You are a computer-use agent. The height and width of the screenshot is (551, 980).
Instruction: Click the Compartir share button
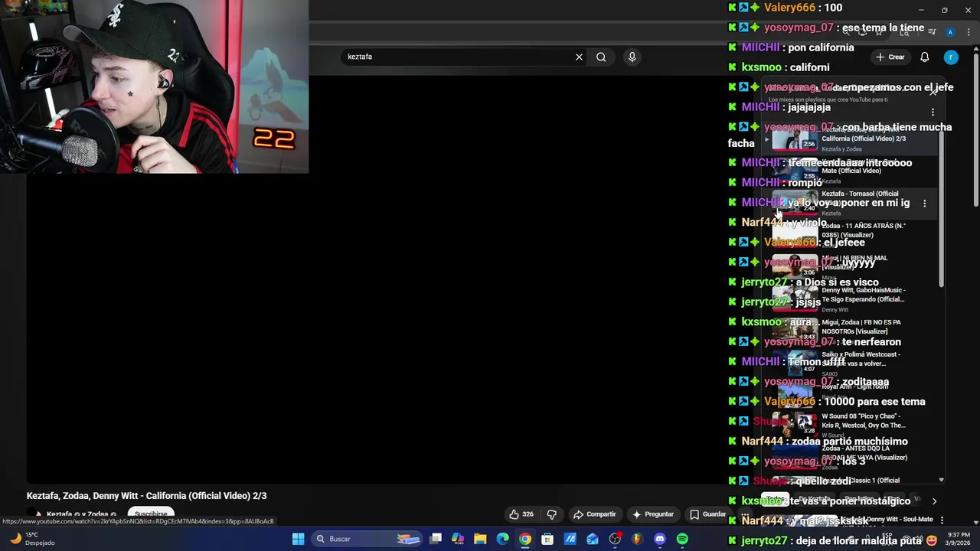(x=595, y=514)
